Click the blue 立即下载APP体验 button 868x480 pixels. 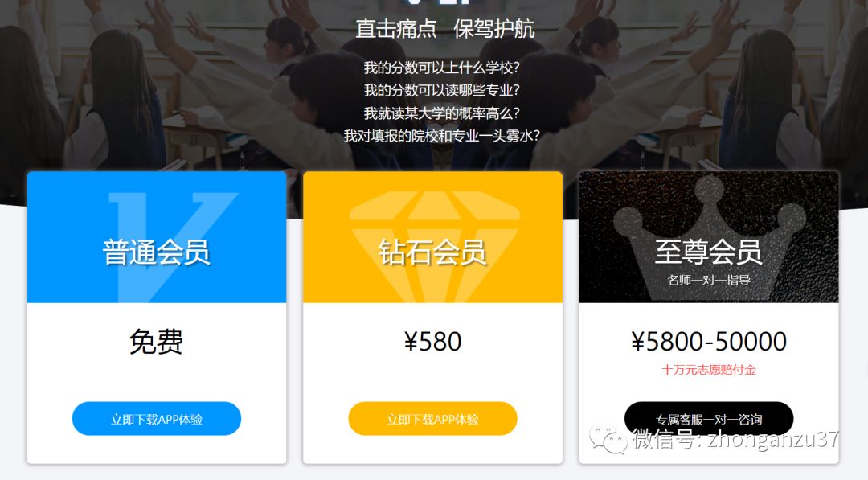point(157,419)
